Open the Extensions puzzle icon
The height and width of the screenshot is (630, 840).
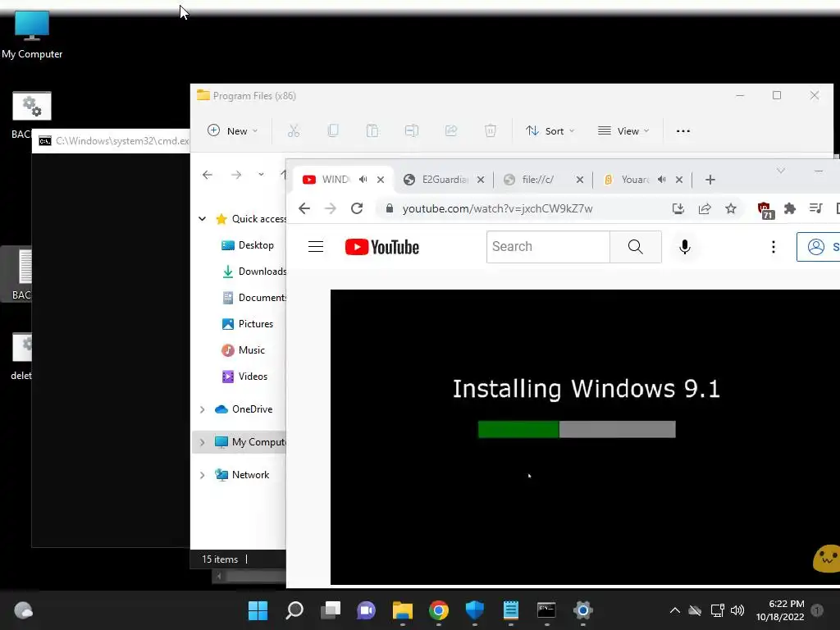pyautogui.click(x=790, y=208)
